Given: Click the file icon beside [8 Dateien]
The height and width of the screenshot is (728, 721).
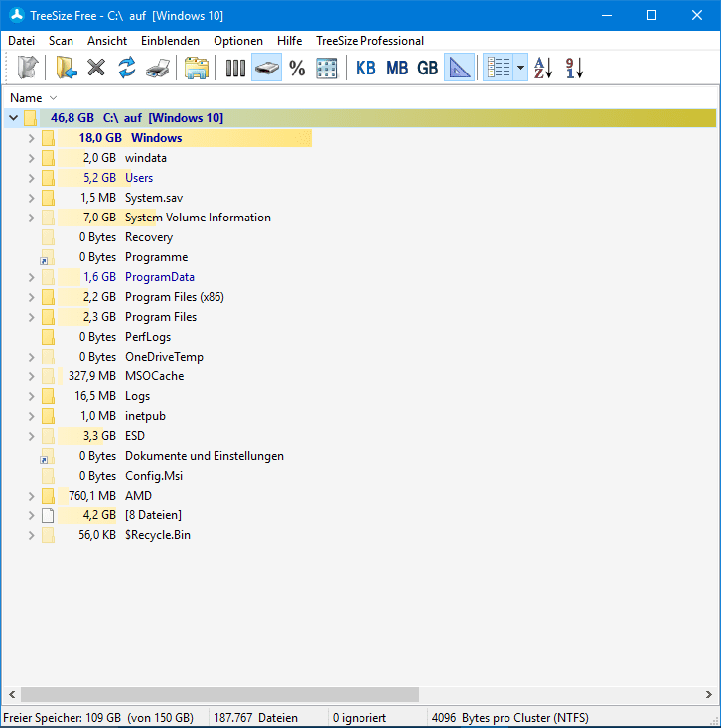Looking at the screenshot, I should (x=48, y=515).
